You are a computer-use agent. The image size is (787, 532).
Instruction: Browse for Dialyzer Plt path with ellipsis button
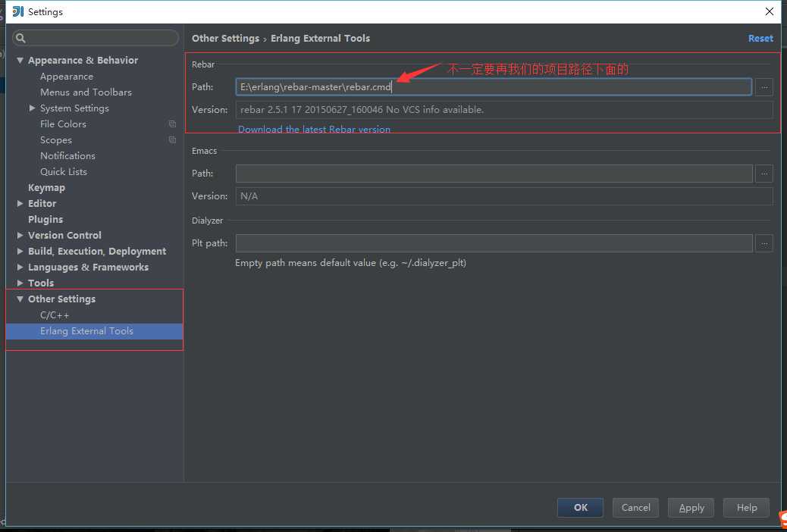[764, 243]
